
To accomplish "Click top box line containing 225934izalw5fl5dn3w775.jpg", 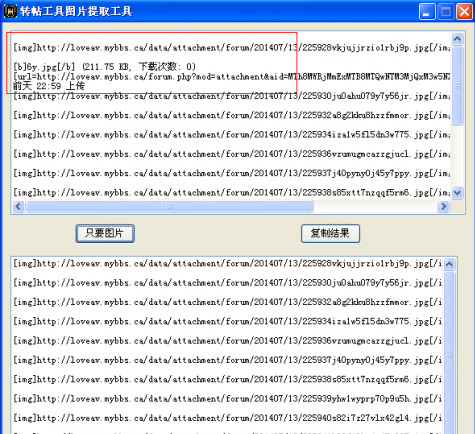I will pos(231,135).
